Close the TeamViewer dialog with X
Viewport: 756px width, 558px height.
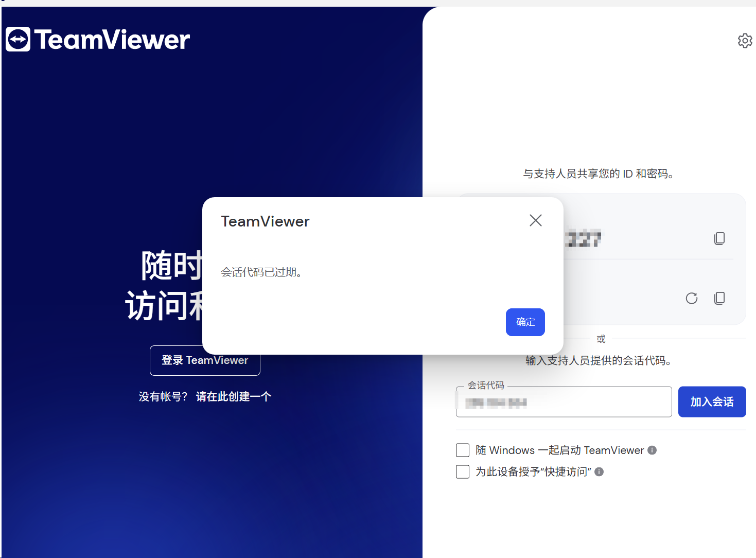[536, 220]
